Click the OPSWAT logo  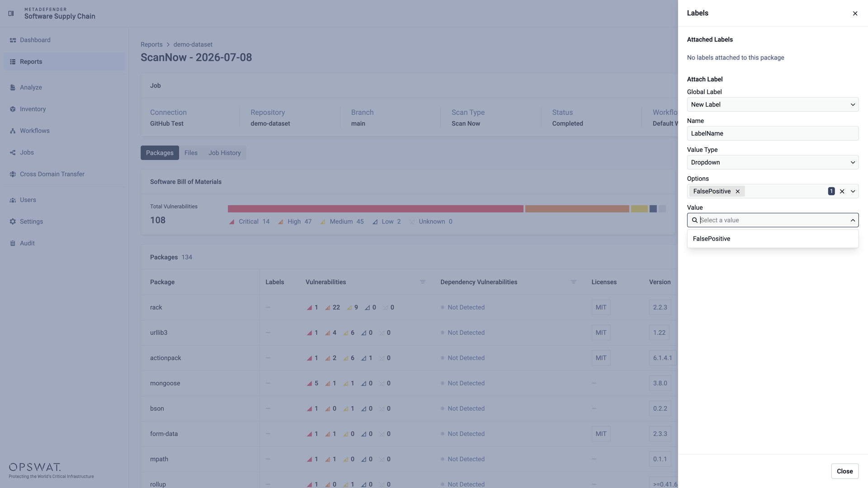coord(35,467)
